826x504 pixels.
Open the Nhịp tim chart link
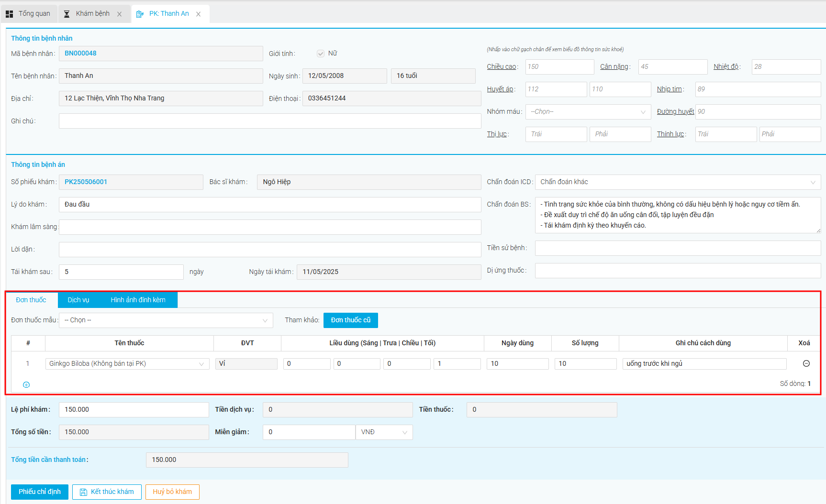670,89
